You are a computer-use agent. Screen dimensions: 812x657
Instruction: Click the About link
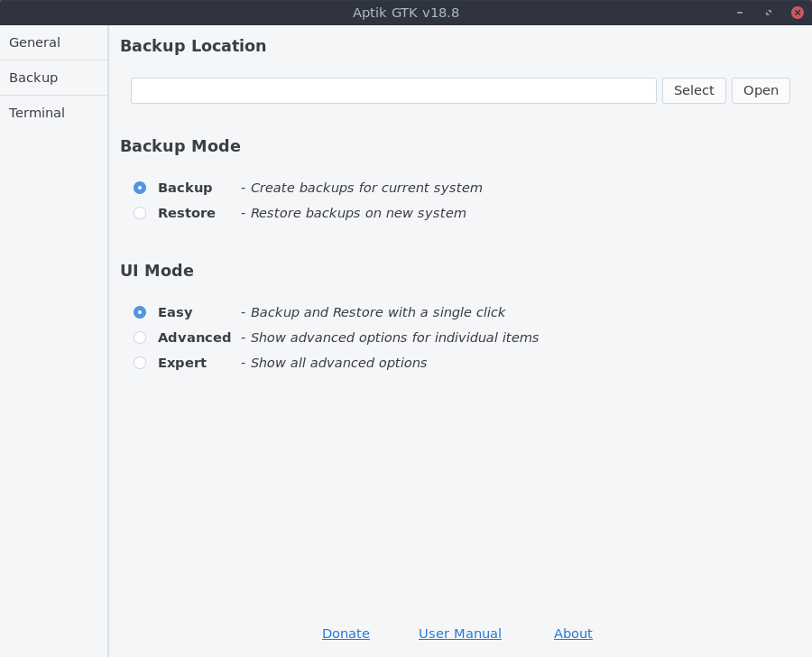click(573, 634)
